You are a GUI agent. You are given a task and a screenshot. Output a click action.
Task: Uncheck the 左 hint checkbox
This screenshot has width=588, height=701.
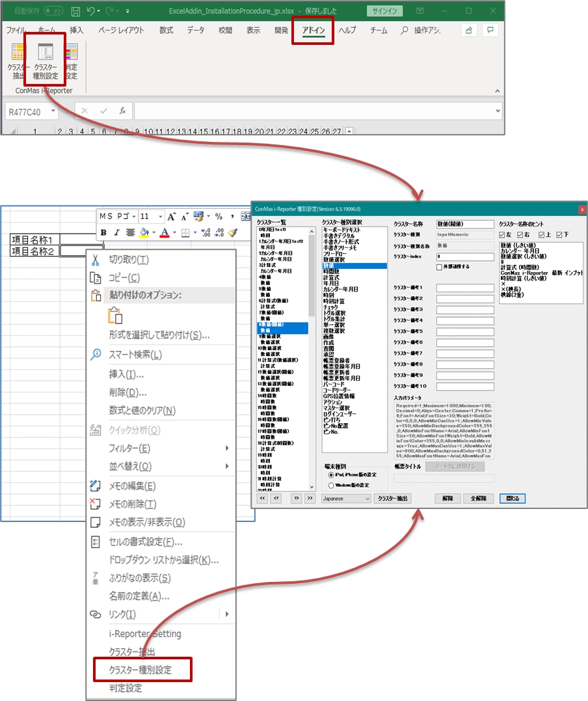point(503,234)
